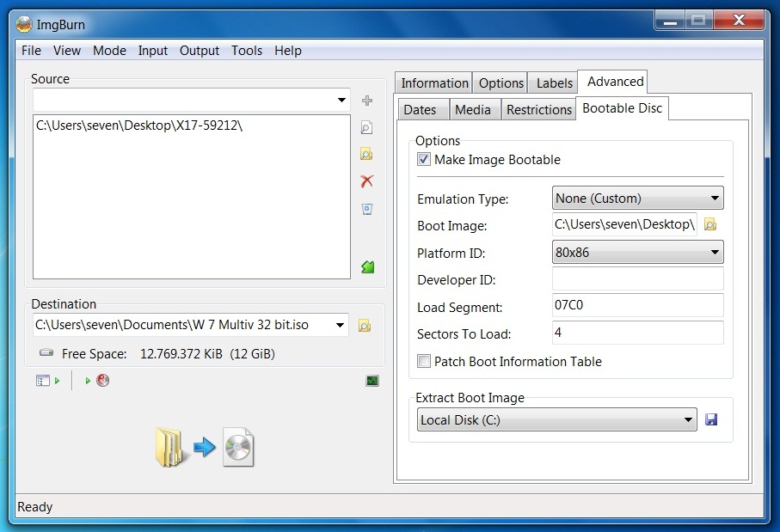The width and height of the screenshot is (780, 532).
Task: Expand the Destination path dropdown
Action: [x=340, y=325]
